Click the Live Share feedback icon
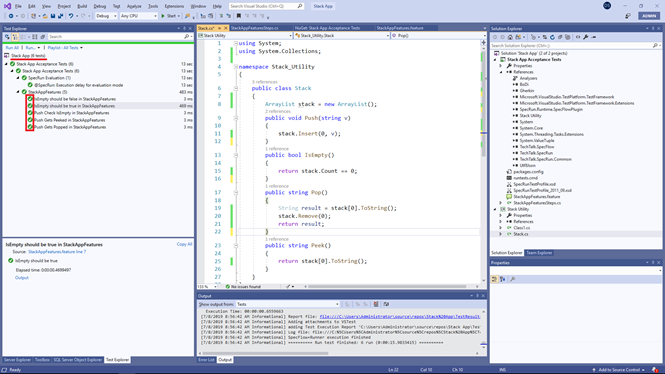 click(x=628, y=16)
